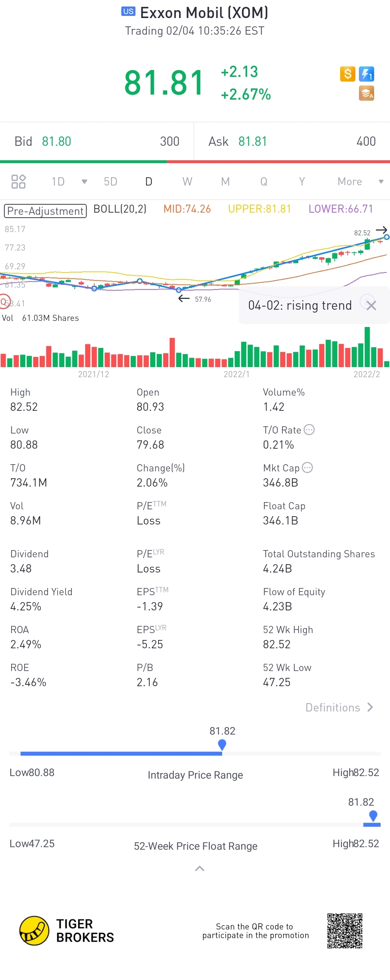Open the Definitions link
The height and width of the screenshot is (980, 390).
click(x=339, y=707)
